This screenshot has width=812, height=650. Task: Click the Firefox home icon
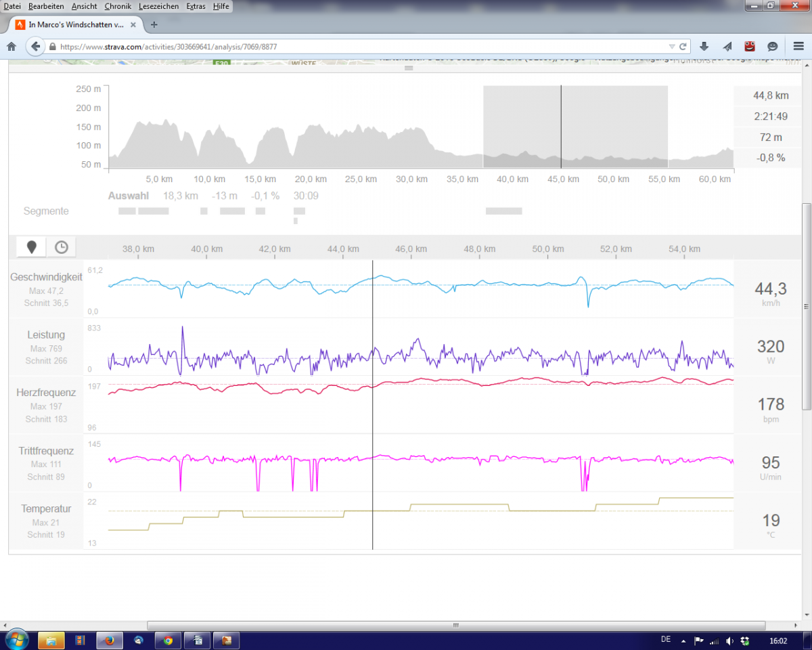click(11, 47)
